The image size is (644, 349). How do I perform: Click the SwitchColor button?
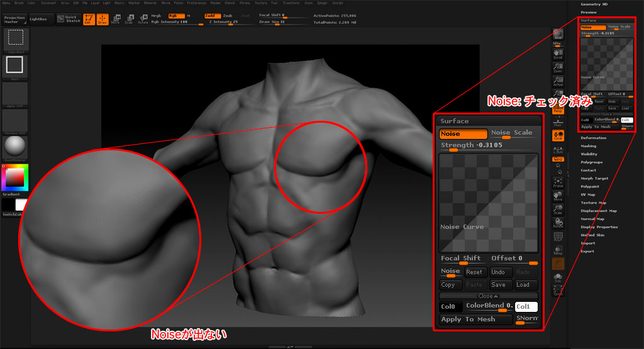click(x=14, y=214)
